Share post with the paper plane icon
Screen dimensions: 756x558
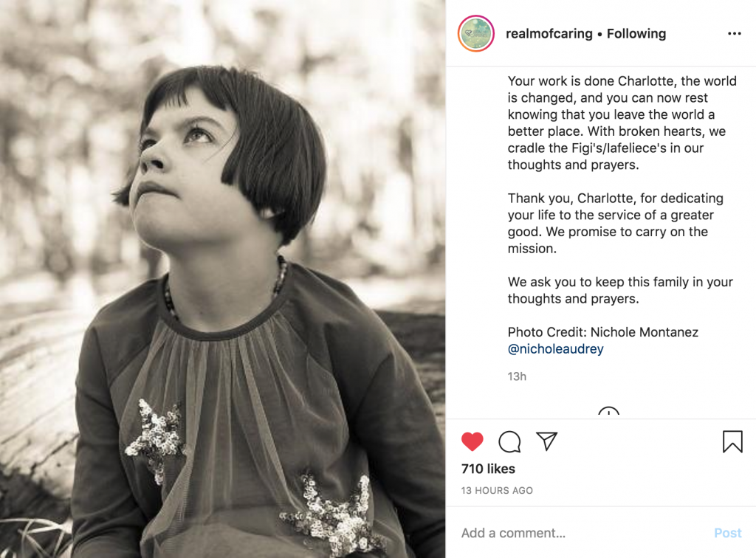tap(546, 441)
